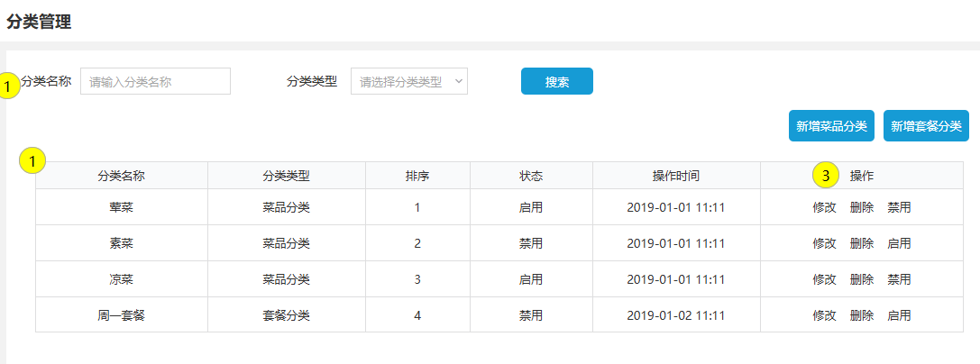This screenshot has width=980, height=364.
Task: Enable the 素菜 category via 启用
Action: [x=899, y=243]
